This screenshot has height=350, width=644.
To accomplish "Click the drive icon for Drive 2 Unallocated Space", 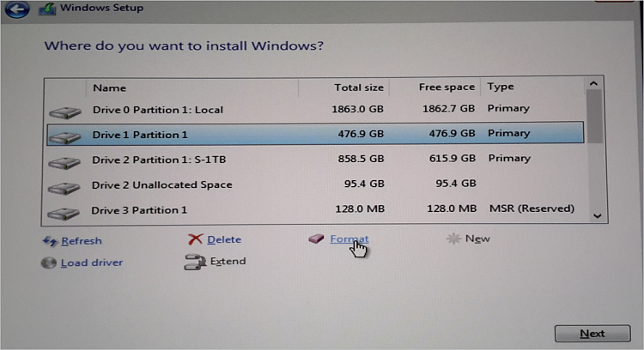I will pos(64,189).
